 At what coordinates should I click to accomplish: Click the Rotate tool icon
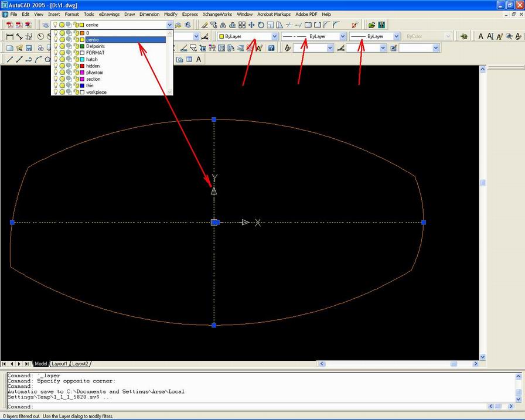[x=261, y=25]
